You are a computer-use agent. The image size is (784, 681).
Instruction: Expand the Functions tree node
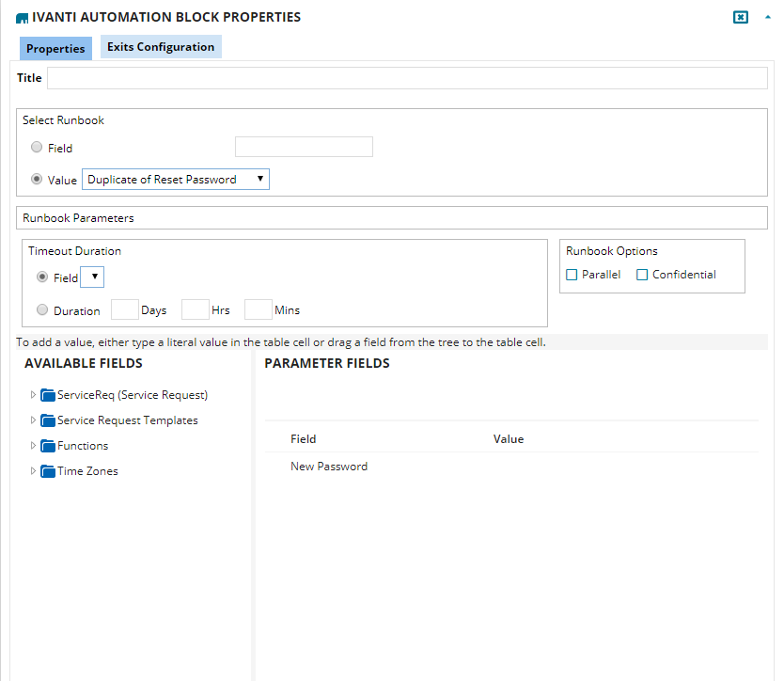coord(33,445)
